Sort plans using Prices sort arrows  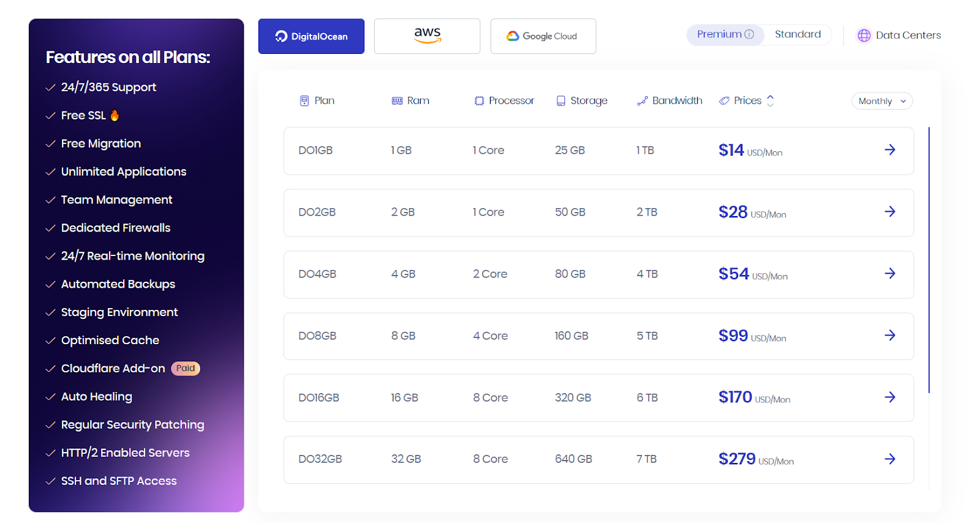(771, 100)
